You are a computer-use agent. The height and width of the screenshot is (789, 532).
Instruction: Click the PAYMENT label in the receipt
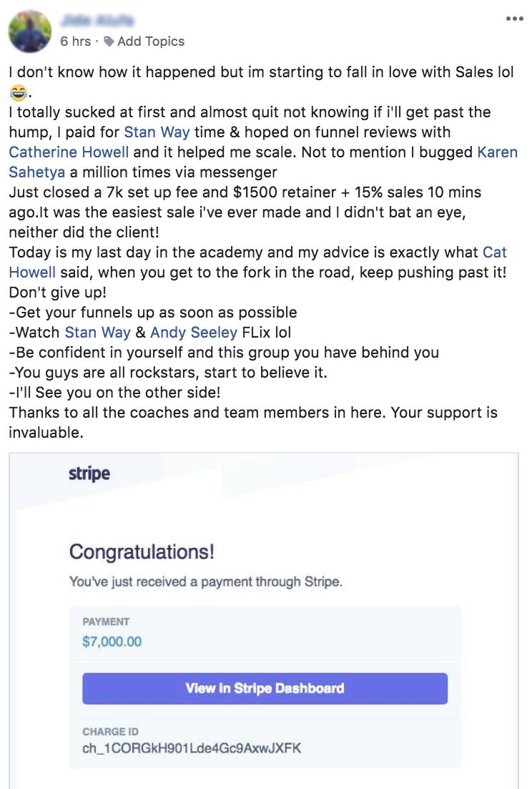[106, 622]
